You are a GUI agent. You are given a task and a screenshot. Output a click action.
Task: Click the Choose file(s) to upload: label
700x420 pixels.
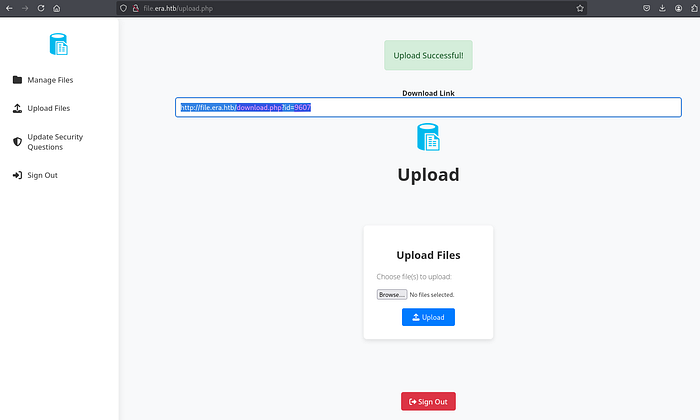point(414,277)
